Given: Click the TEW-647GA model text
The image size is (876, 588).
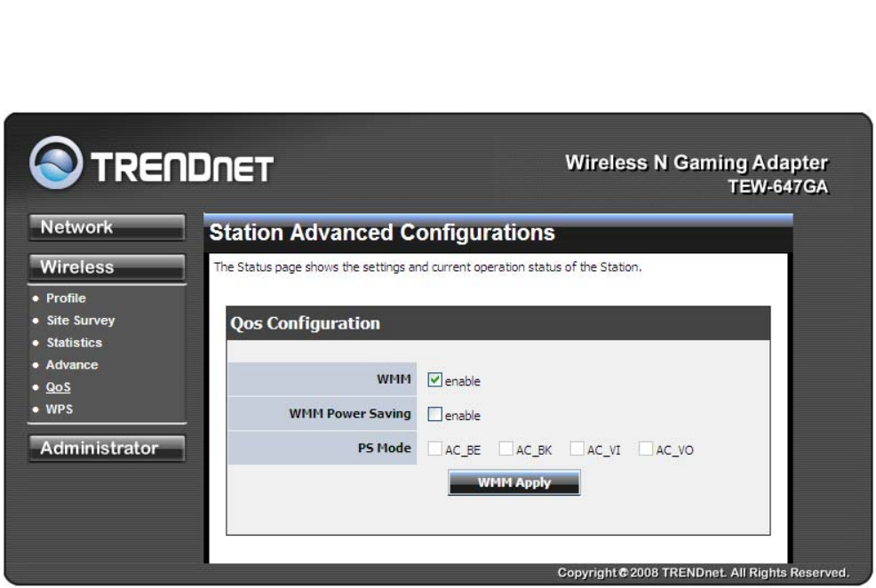Looking at the screenshot, I should click(777, 187).
